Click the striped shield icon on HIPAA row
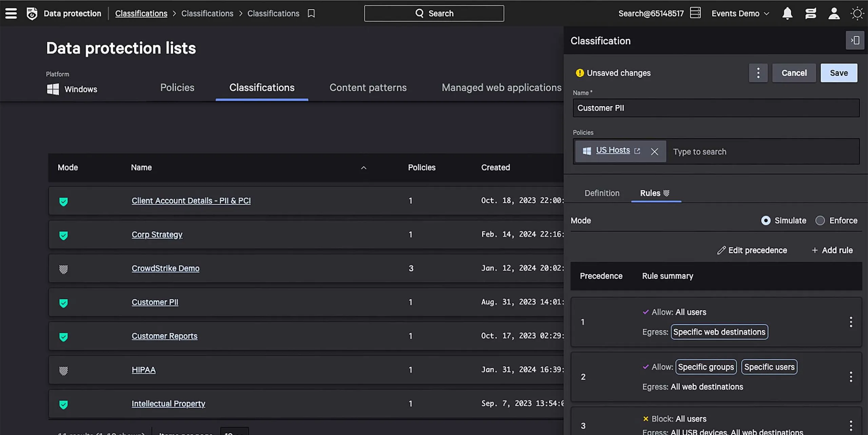 [x=63, y=371]
